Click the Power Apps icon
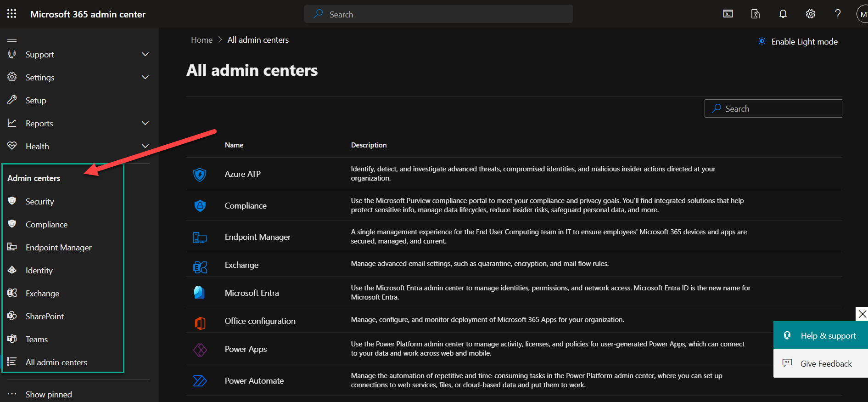Image resolution: width=868 pixels, height=402 pixels. [200, 350]
